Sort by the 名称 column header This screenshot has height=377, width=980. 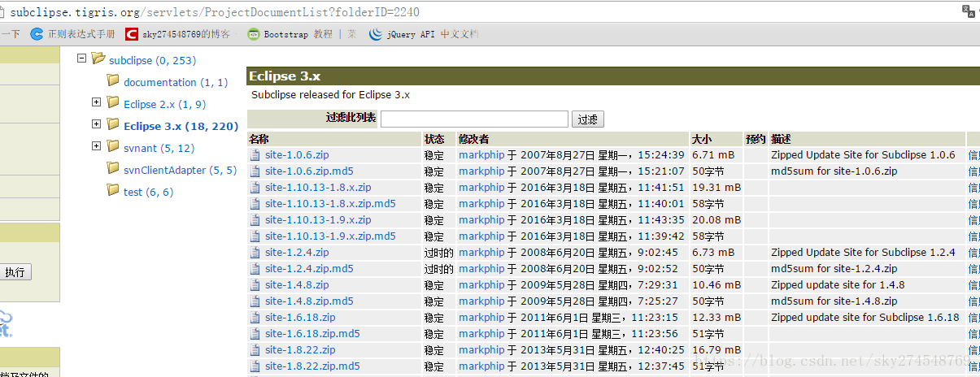point(259,139)
